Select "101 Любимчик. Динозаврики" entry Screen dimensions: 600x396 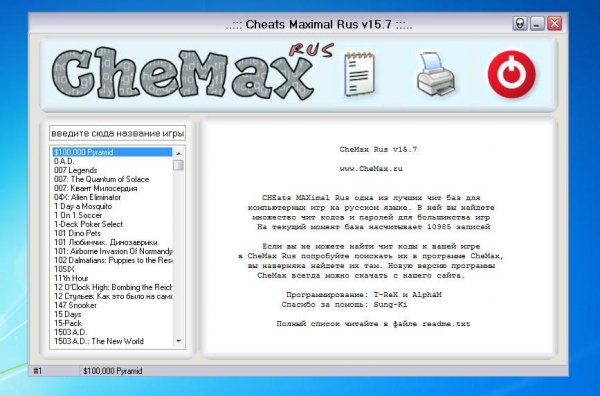point(112,242)
